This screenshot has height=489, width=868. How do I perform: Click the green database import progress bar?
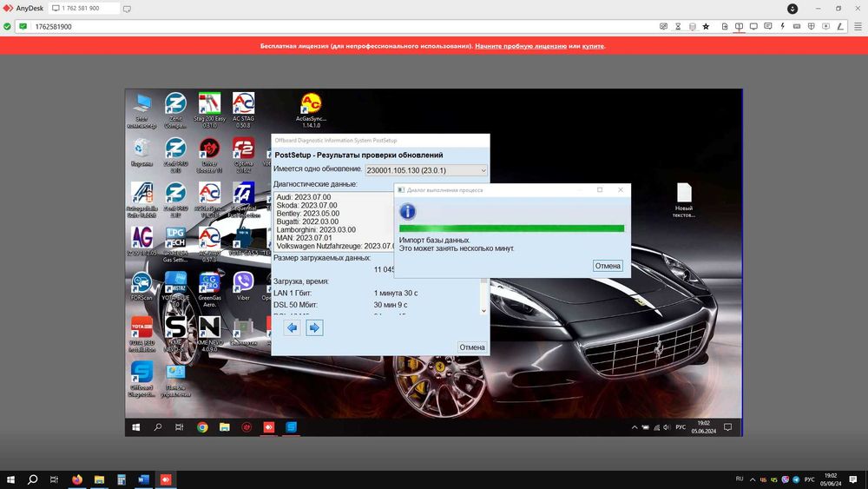point(511,228)
